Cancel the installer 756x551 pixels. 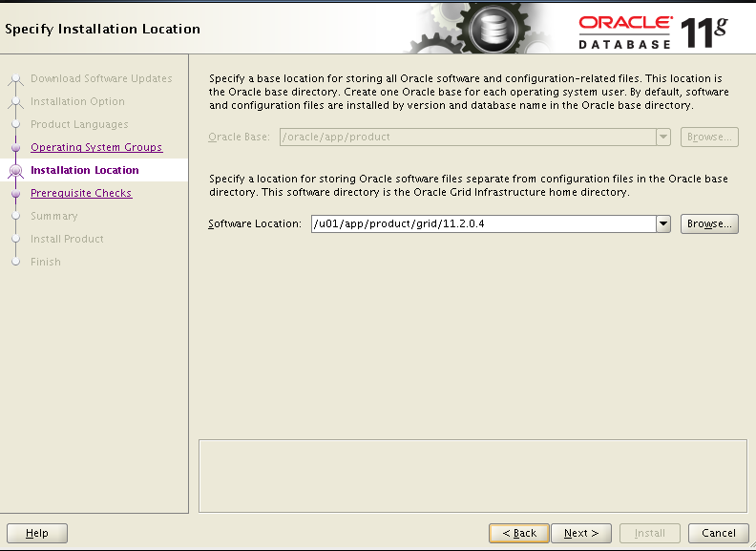[719, 533]
